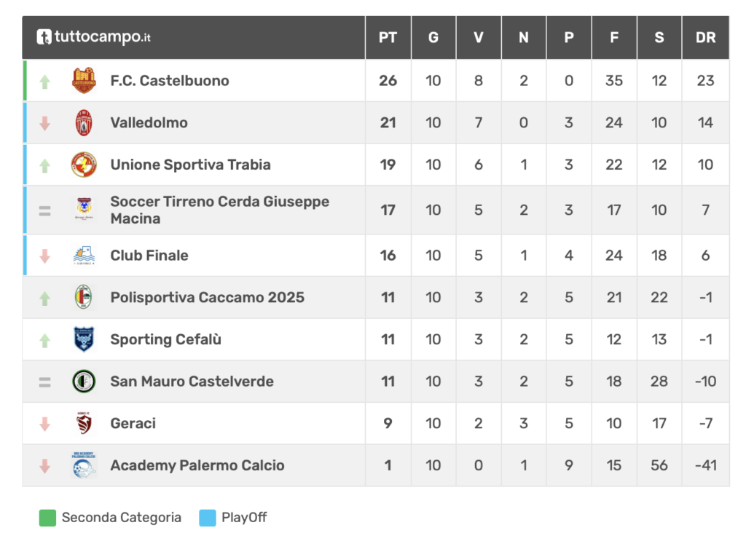Click San Mauro Castelverde crest
Viewport: 746px width, 560px height.
84,382
